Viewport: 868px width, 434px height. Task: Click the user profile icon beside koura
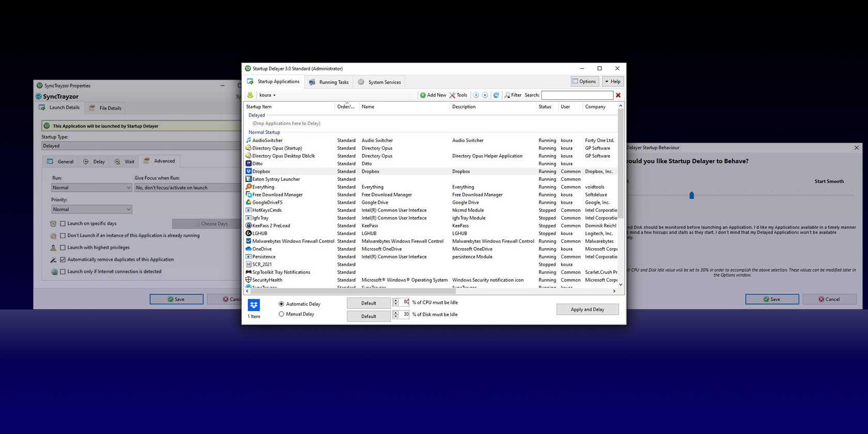250,95
